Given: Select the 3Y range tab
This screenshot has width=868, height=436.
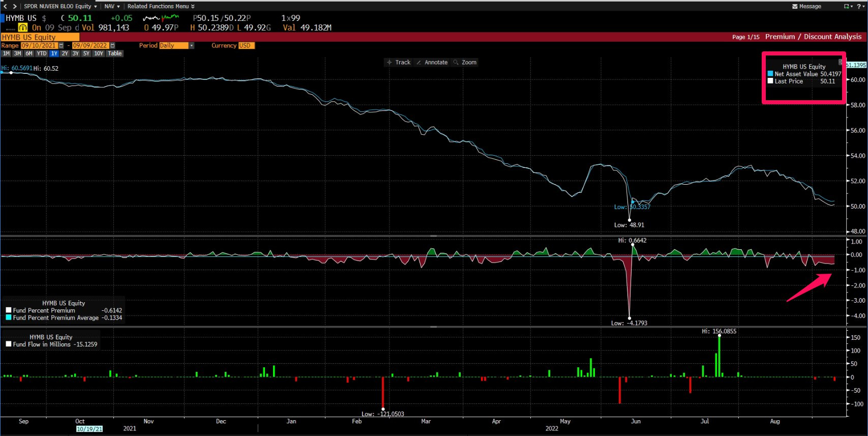Looking at the screenshot, I should (x=75, y=53).
